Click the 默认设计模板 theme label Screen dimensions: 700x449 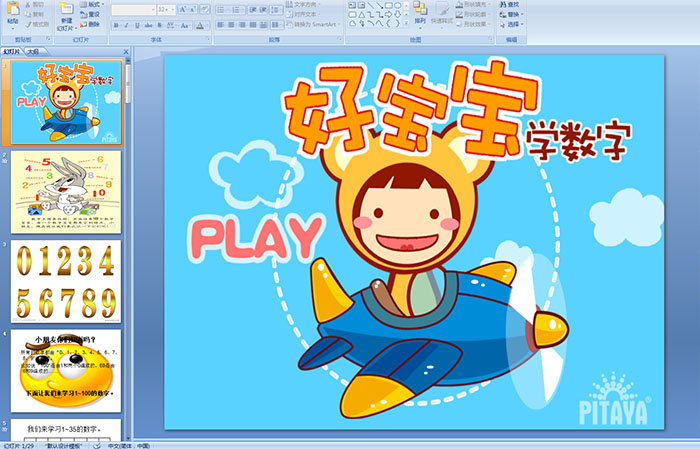[64, 445]
